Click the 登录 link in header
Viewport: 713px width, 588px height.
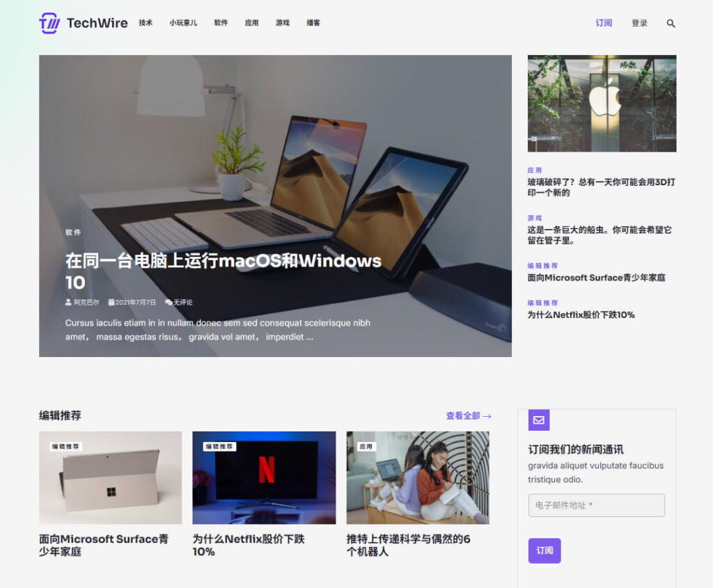click(639, 23)
